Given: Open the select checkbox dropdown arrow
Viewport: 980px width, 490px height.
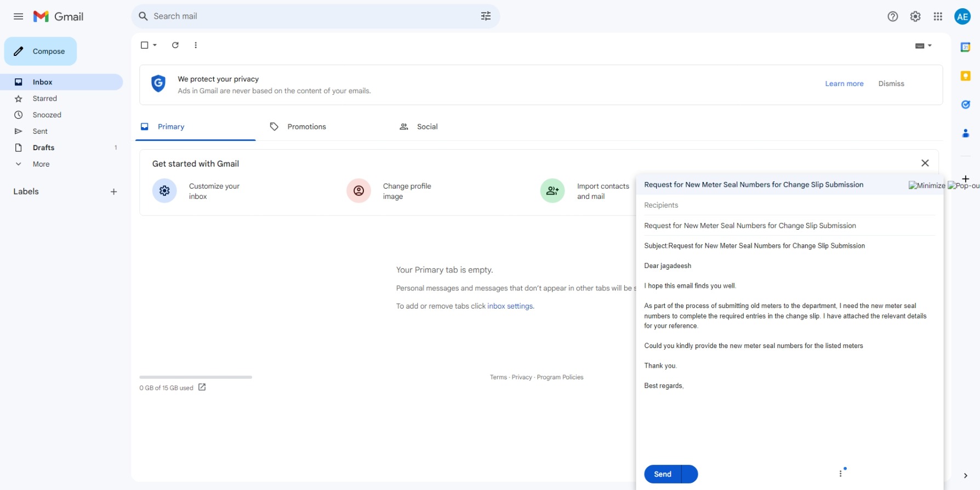Looking at the screenshot, I should click(x=155, y=45).
